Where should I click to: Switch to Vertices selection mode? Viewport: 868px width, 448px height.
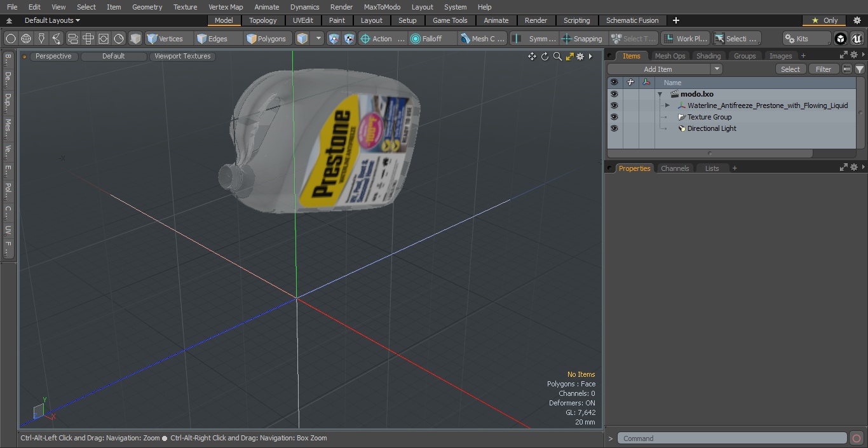coord(169,39)
